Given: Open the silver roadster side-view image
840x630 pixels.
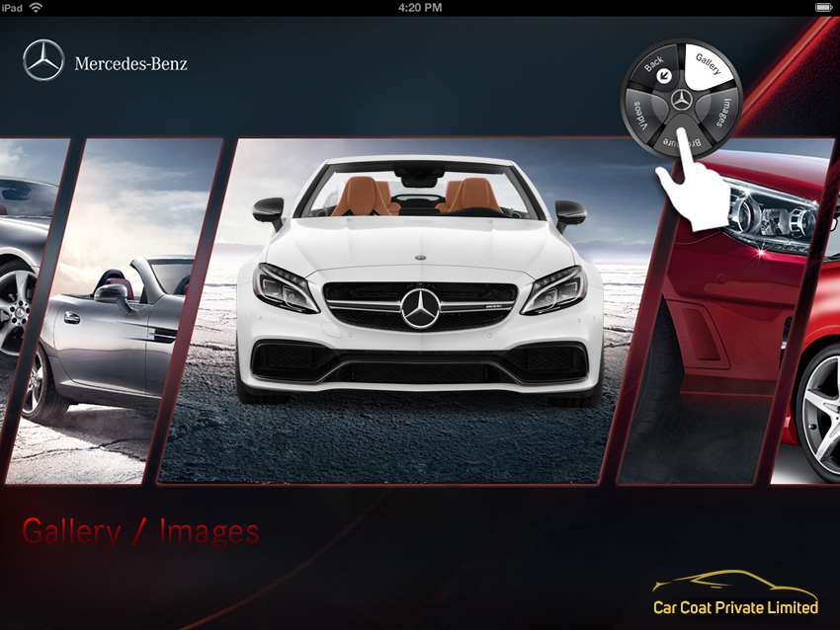Looking at the screenshot, I should tap(115, 311).
